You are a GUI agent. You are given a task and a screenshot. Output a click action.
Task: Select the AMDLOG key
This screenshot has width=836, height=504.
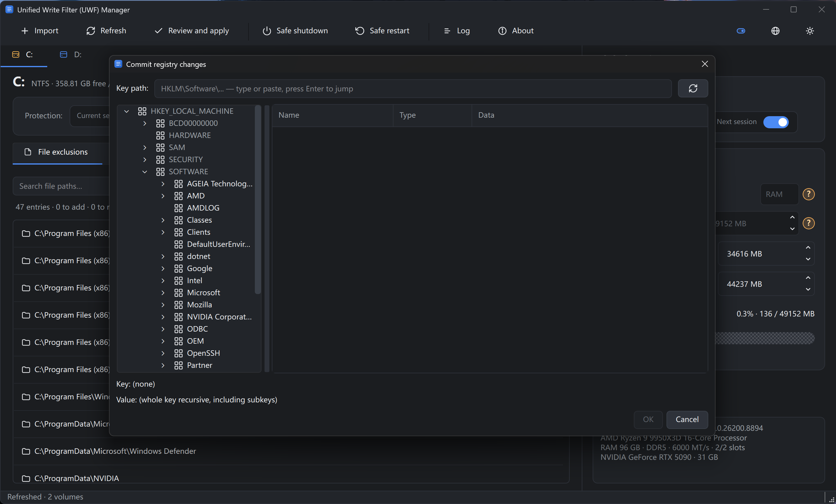tap(203, 208)
